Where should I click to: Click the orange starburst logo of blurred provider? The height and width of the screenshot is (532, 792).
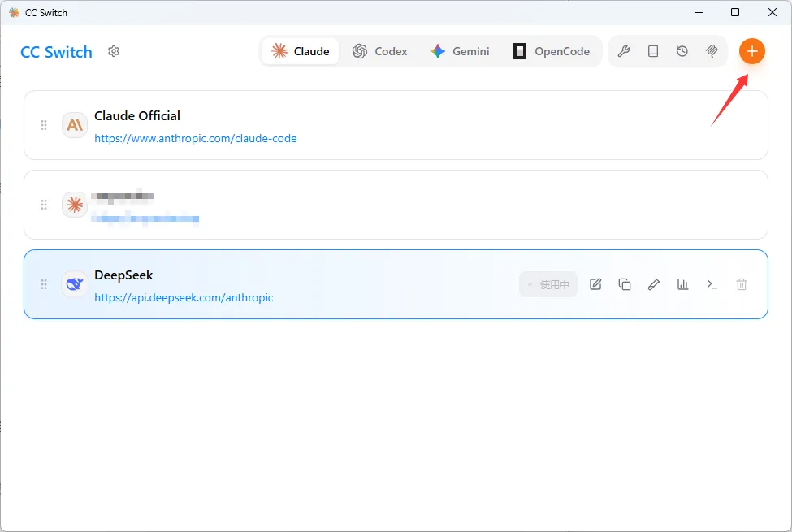[x=75, y=205]
